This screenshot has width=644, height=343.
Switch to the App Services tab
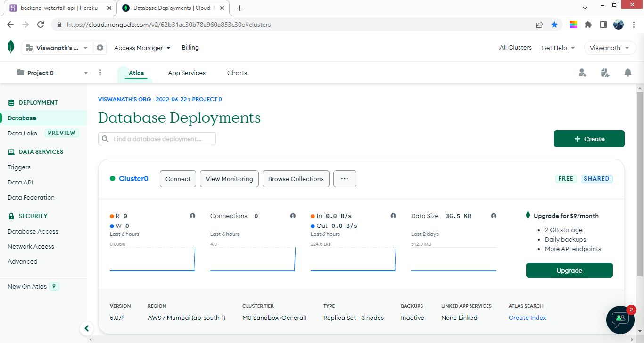pyautogui.click(x=187, y=73)
